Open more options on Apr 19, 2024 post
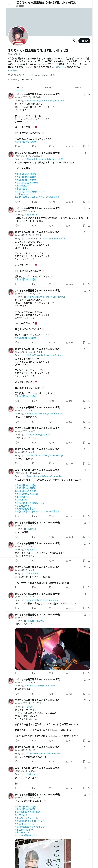Screen dimensions: 98x868 89,95
